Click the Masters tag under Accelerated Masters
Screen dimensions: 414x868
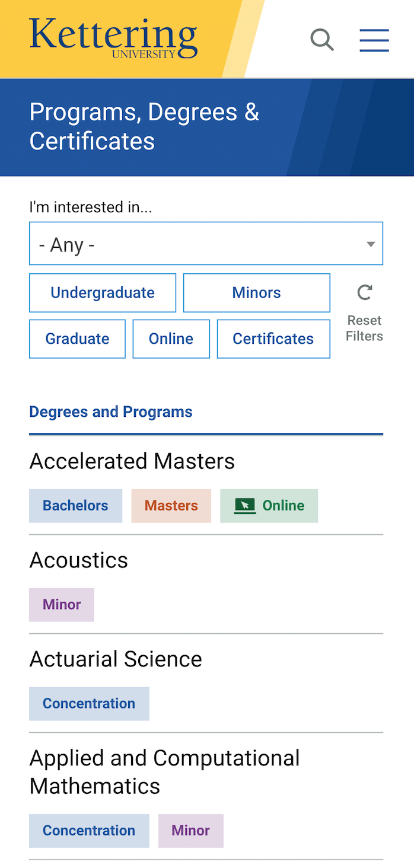171,505
